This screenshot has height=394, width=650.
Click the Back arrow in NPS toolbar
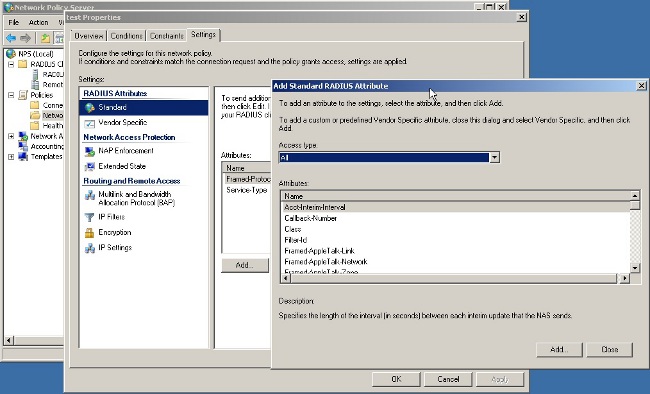click(x=11, y=38)
